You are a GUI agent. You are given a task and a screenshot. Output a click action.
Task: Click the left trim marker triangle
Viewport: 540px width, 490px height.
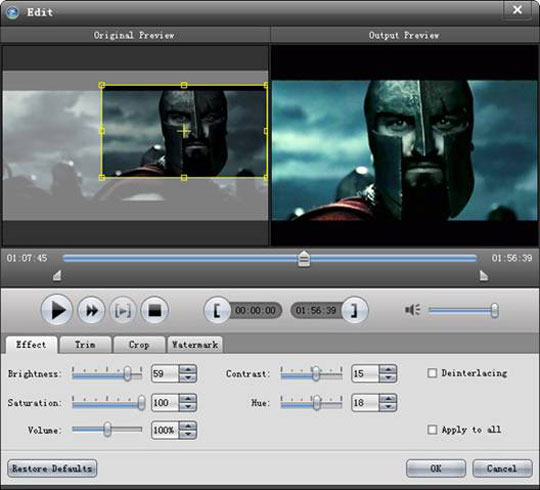pyautogui.click(x=57, y=275)
